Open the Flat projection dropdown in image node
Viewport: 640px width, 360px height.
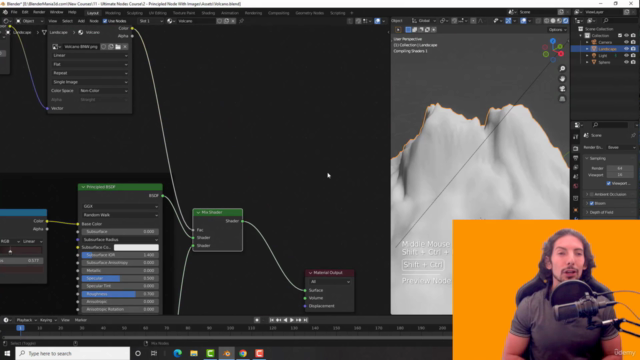click(x=90, y=64)
